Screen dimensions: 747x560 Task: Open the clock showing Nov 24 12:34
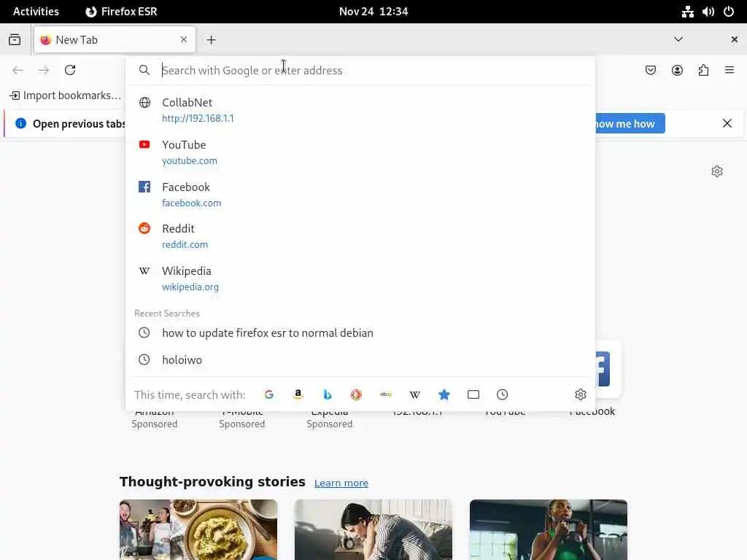pyautogui.click(x=373, y=12)
